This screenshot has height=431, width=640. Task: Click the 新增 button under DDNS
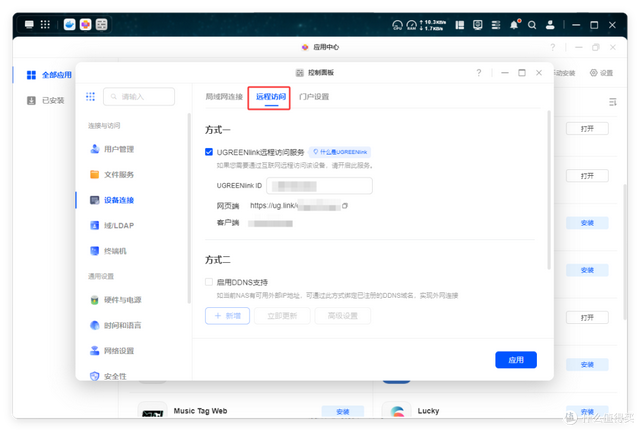[x=227, y=316]
